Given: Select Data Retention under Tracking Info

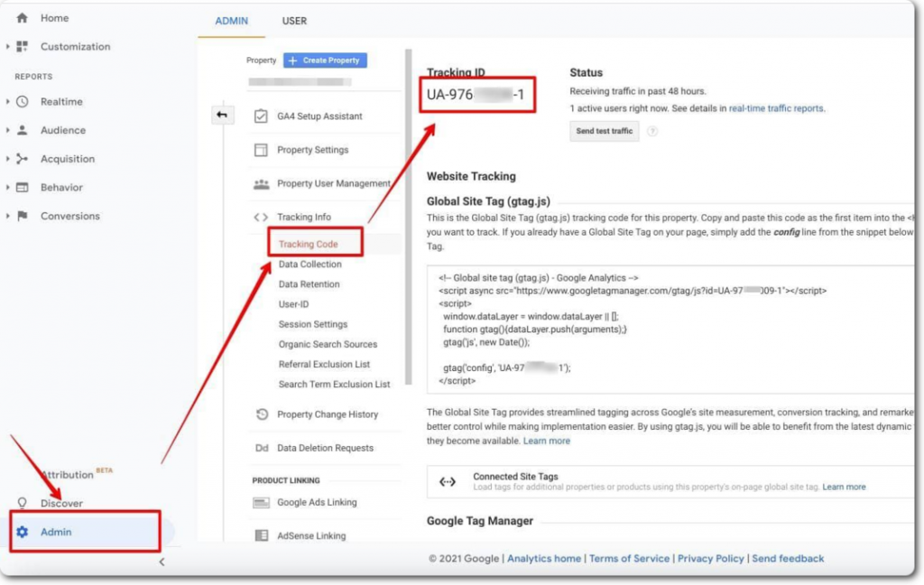Looking at the screenshot, I should pos(310,284).
